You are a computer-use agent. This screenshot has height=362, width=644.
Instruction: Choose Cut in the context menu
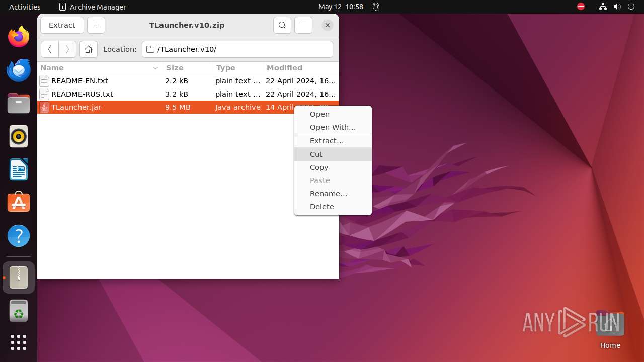pos(333,154)
